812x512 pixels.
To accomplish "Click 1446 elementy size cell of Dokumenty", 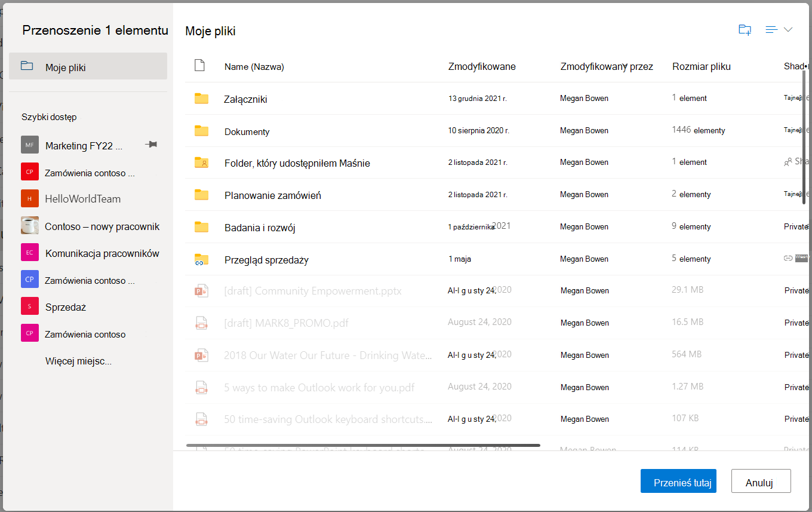I will [699, 130].
